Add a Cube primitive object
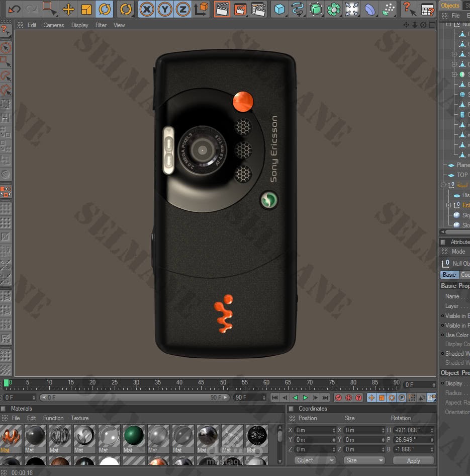Screen dimensions: 470x476 click(279, 9)
